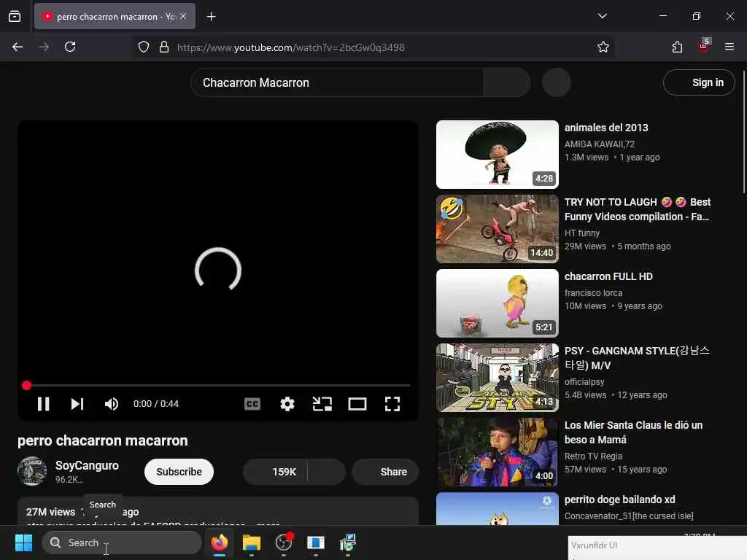Click the URL address bar

(371, 47)
